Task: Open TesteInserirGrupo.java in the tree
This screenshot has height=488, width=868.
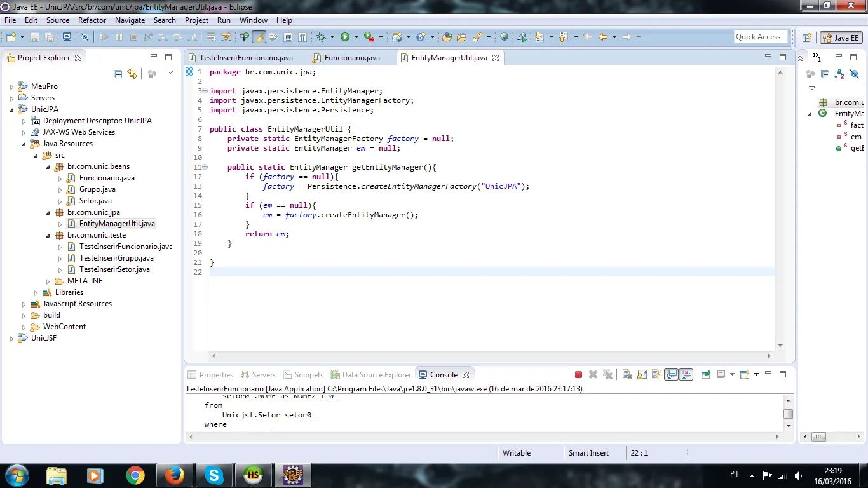Action: [x=116, y=258]
